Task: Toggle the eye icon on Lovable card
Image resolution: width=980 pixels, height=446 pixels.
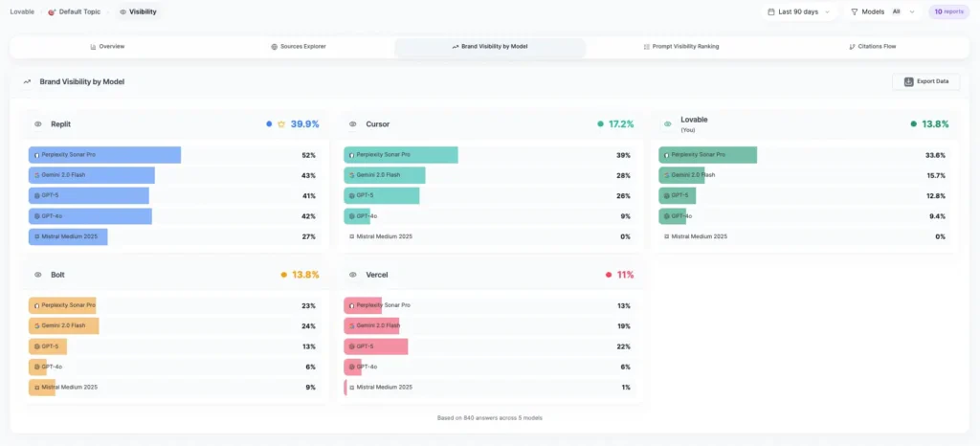Action: click(667, 124)
